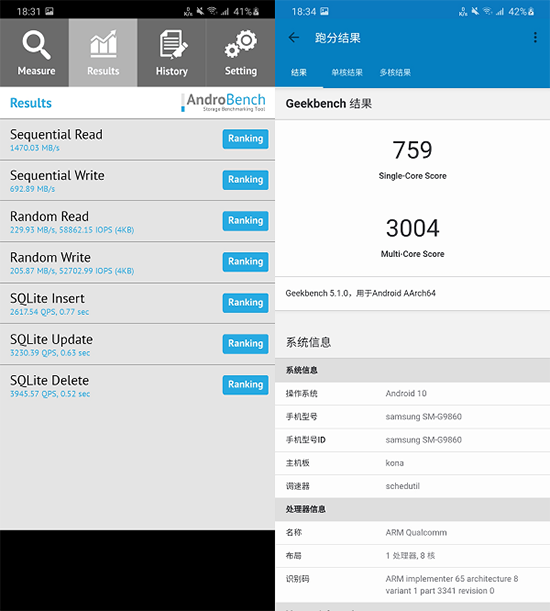
Task: Open the History document icon
Action: [x=173, y=44]
